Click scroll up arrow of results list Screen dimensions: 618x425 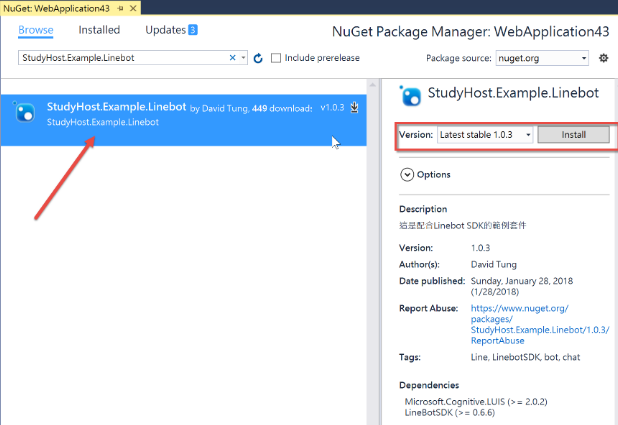pos(372,85)
